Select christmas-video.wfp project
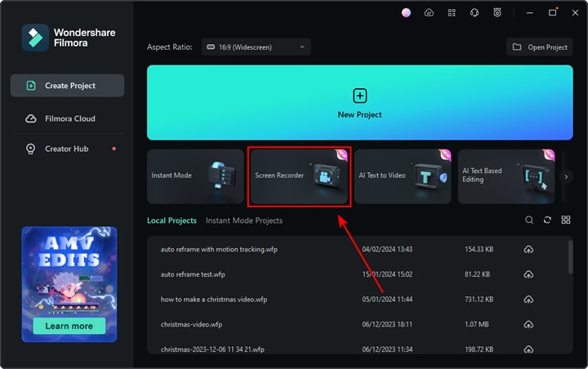This screenshot has width=588, height=369. [x=191, y=324]
